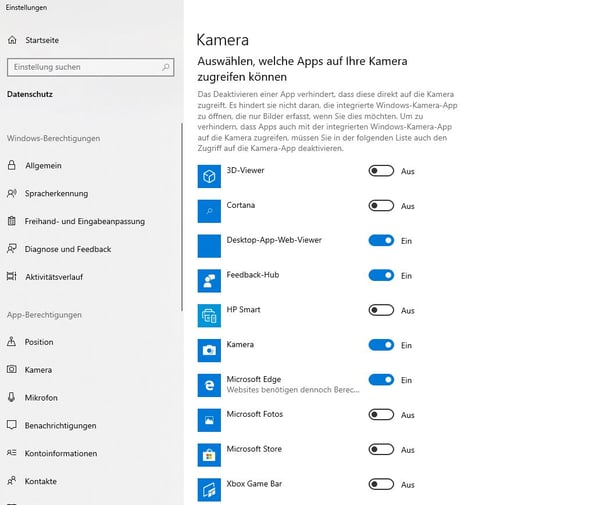
Task: Open Kontakte permissions
Action: pyautogui.click(x=41, y=481)
